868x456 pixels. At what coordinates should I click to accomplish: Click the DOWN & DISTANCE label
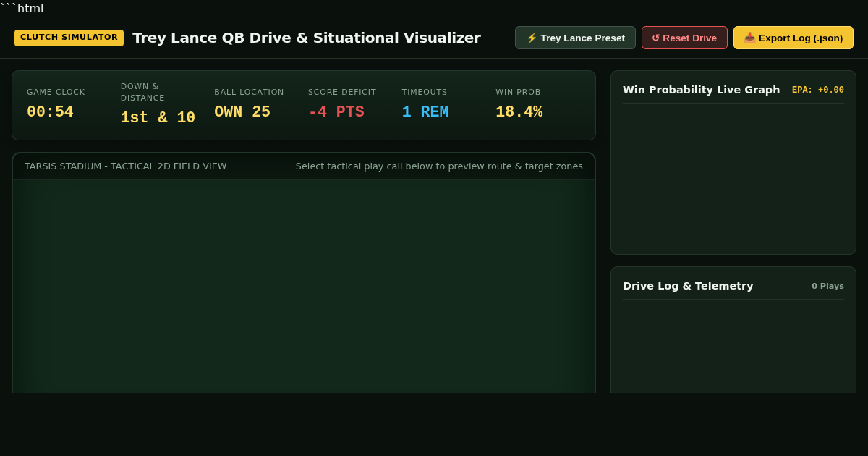pos(142,92)
